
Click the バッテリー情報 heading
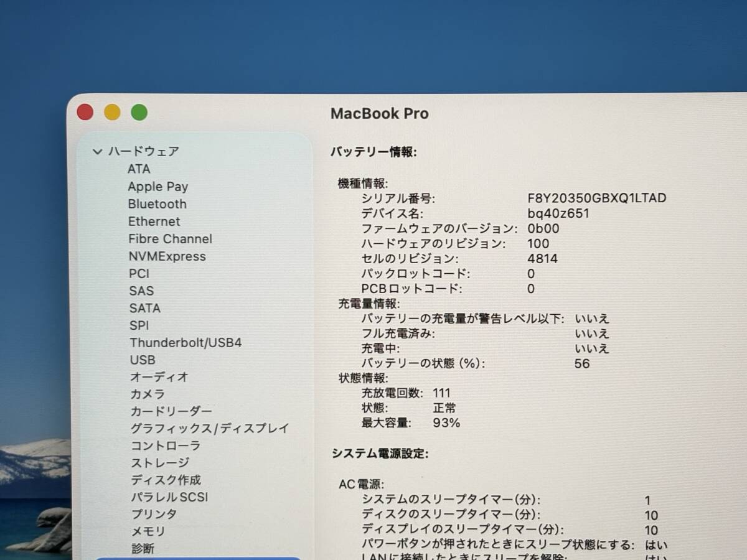(x=374, y=152)
